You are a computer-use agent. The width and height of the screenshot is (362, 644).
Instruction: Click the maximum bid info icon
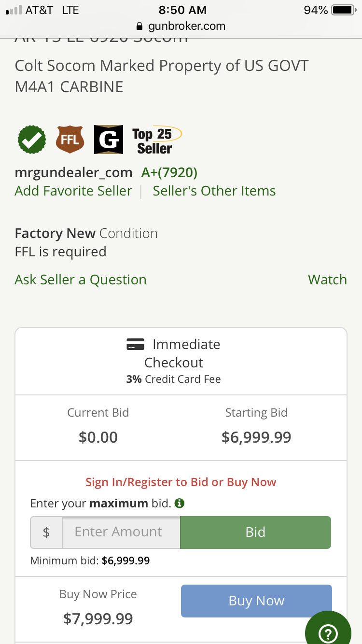click(180, 504)
